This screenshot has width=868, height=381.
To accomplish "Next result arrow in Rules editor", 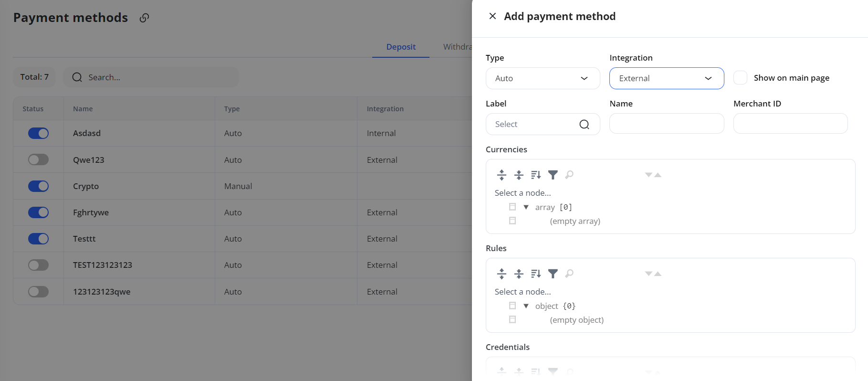I will pos(648,274).
